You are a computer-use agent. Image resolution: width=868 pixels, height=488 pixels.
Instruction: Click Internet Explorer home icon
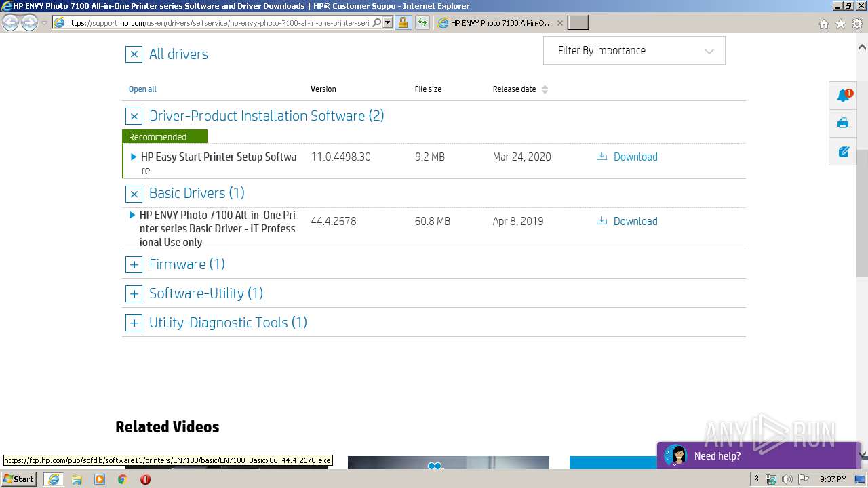[823, 24]
